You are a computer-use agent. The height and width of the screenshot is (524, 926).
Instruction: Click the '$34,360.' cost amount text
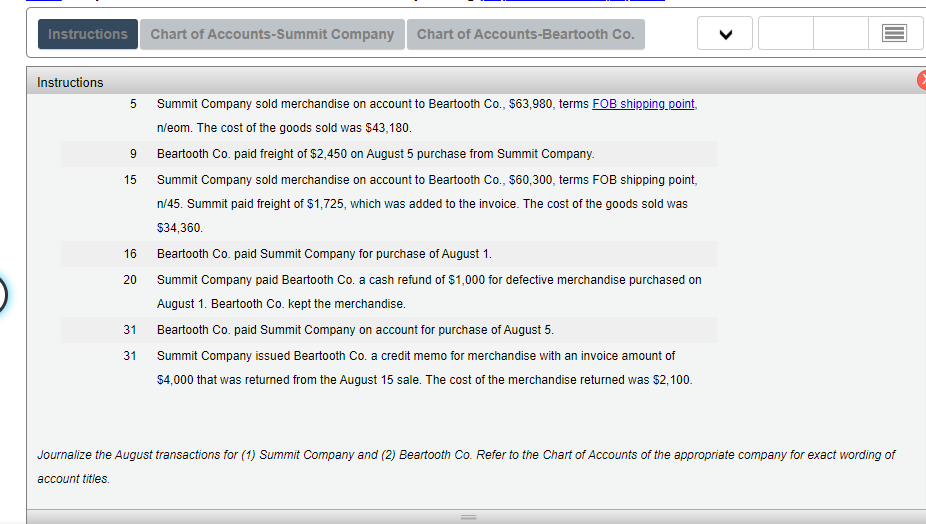[180, 228]
